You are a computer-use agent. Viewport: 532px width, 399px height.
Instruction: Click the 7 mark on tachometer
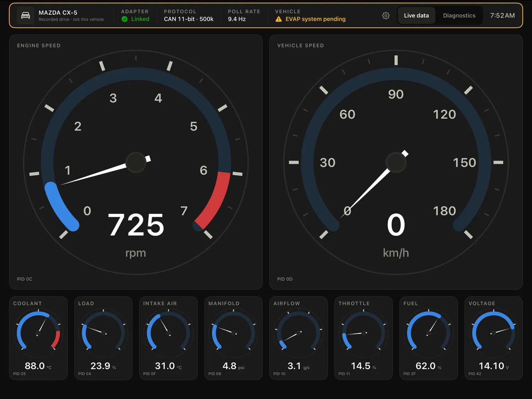click(x=184, y=211)
